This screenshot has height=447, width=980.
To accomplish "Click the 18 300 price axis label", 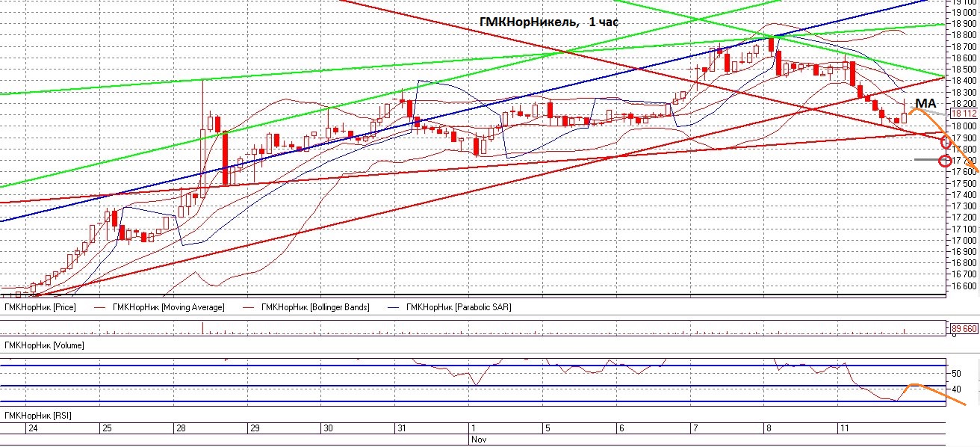I will point(964,92).
